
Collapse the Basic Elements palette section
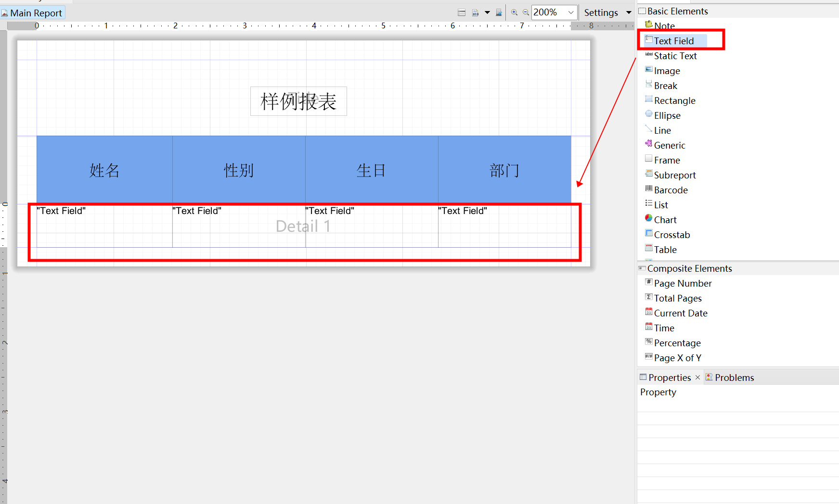(677, 11)
